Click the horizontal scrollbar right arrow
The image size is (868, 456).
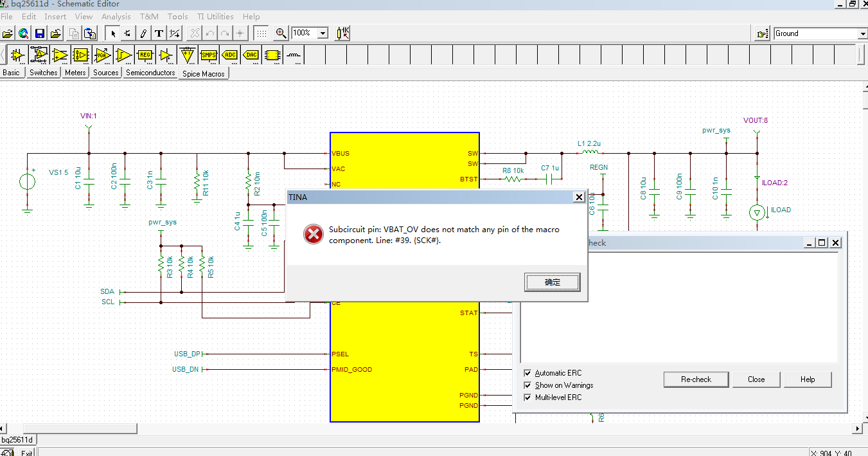pos(857,428)
